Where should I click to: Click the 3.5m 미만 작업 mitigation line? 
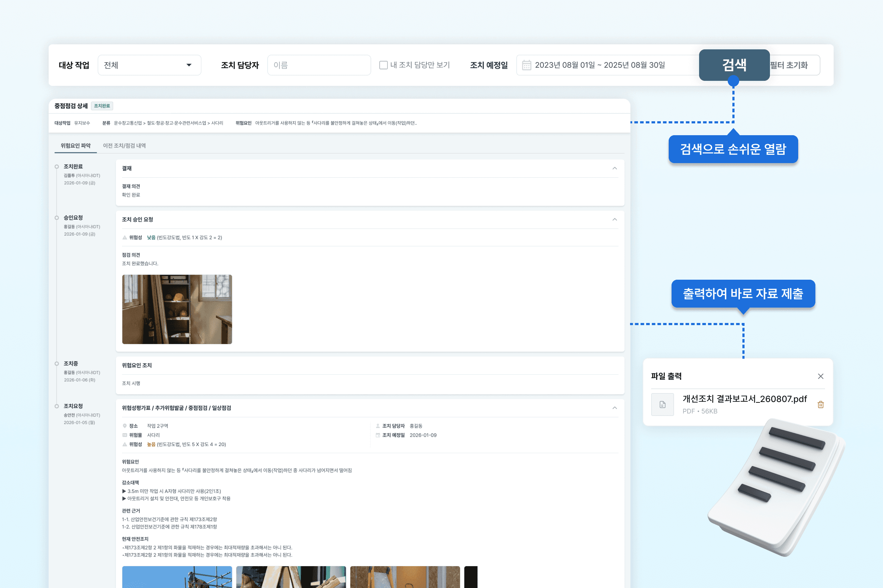coord(171,491)
